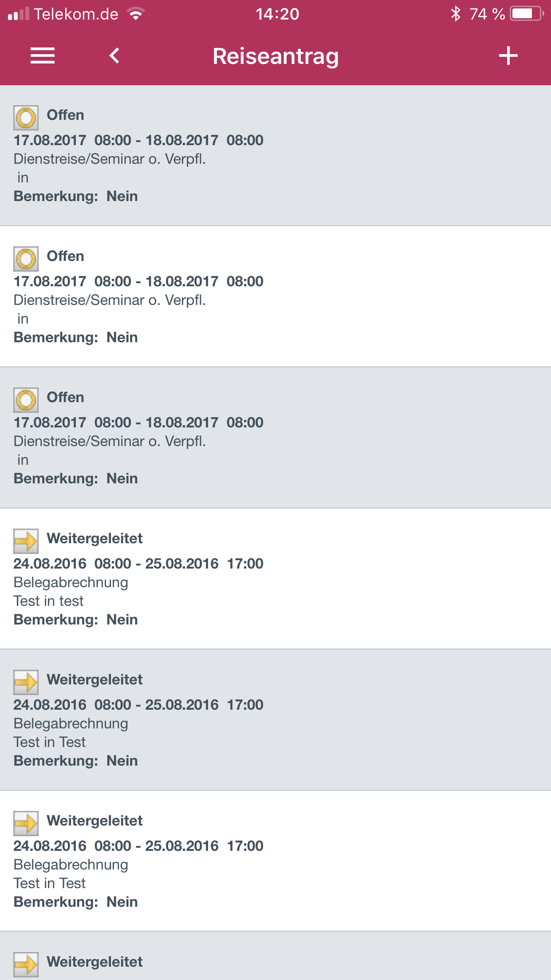Viewport: 551px width, 980px height.
Task: Open the third 24.08.2016 Belegabrechnung entry
Action: pyautogui.click(x=275, y=861)
